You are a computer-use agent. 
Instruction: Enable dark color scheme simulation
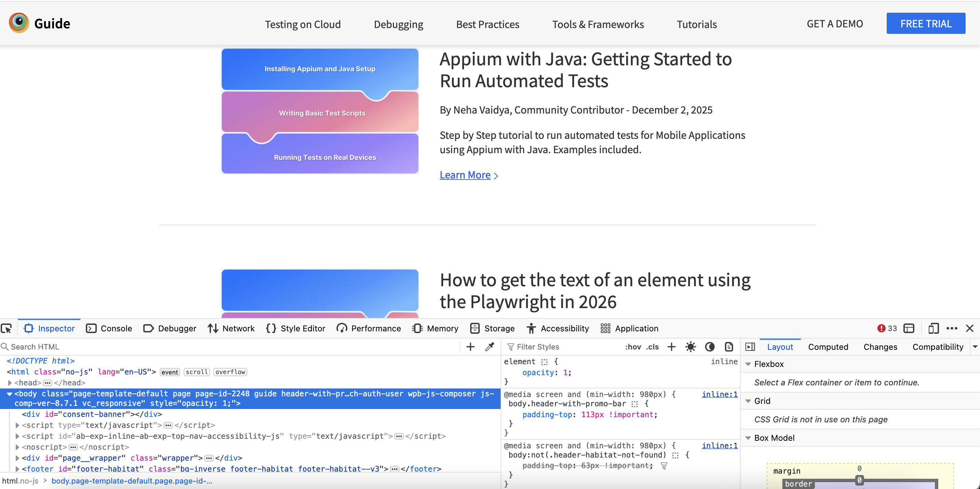pos(710,347)
